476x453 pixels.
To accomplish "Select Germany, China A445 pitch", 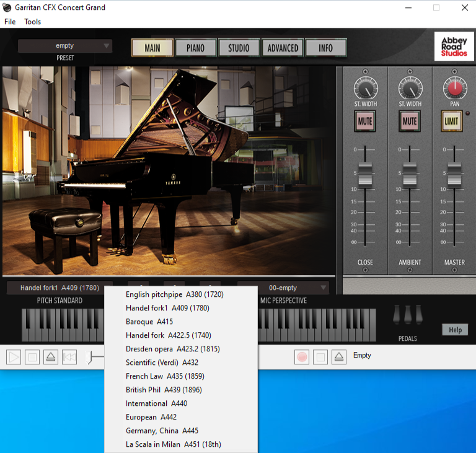I will pyautogui.click(x=181, y=431).
